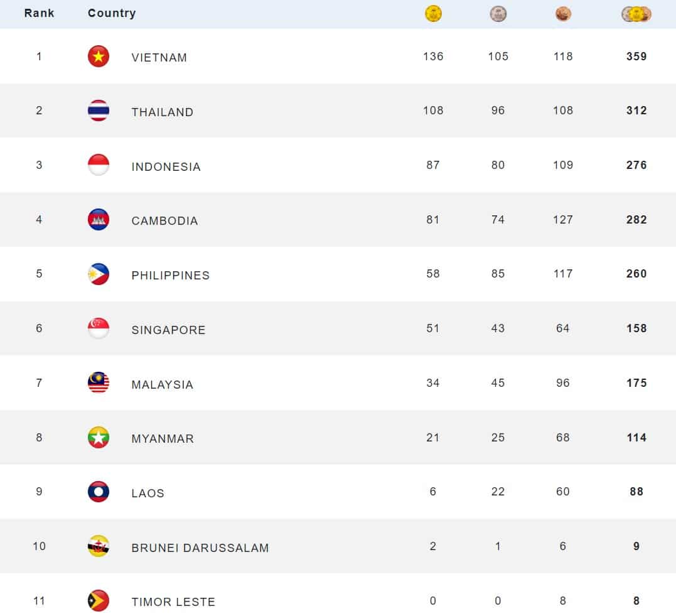
Task: Click the Philippines flag icon
Action: click(99, 274)
